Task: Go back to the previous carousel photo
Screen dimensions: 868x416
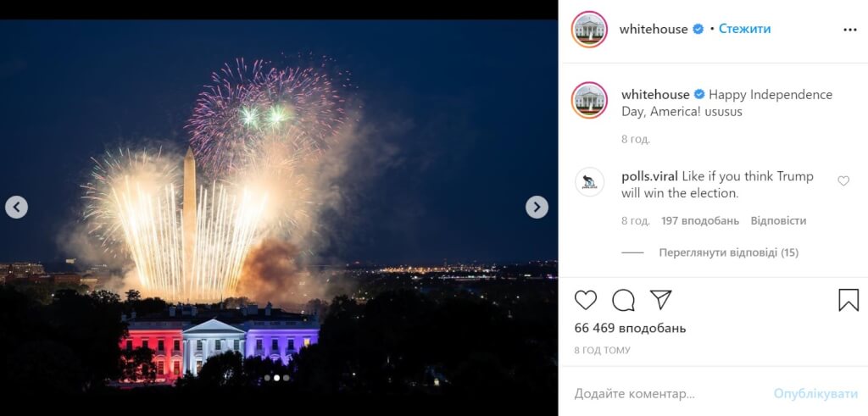Action: tap(16, 207)
